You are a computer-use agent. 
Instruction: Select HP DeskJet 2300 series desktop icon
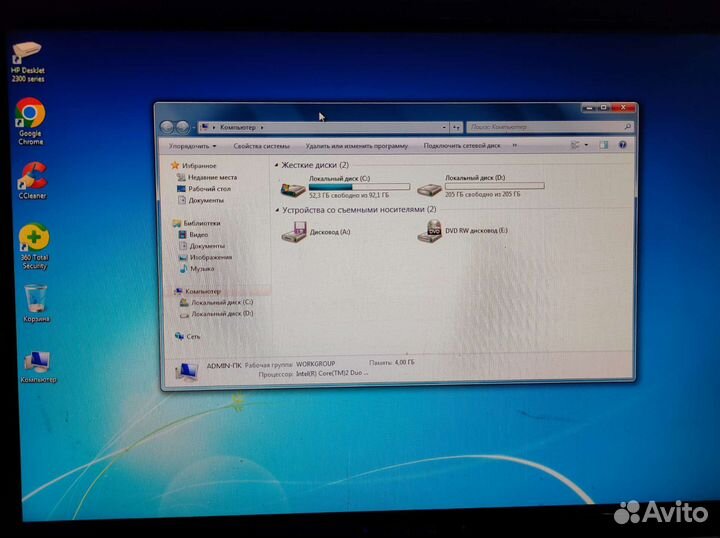pyautogui.click(x=27, y=52)
